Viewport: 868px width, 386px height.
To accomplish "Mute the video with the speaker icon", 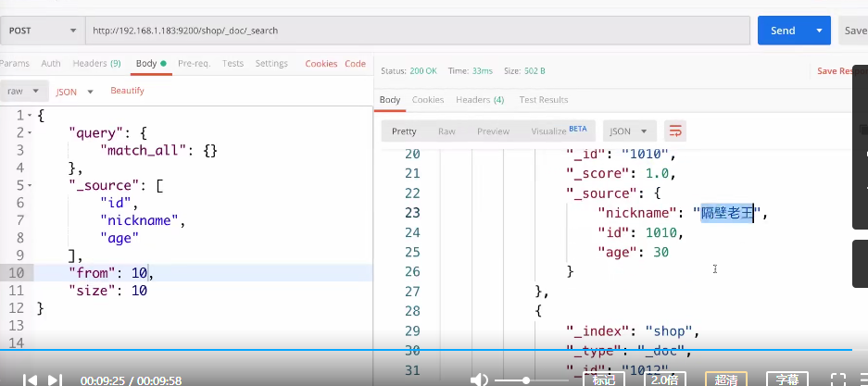I will pyautogui.click(x=479, y=380).
